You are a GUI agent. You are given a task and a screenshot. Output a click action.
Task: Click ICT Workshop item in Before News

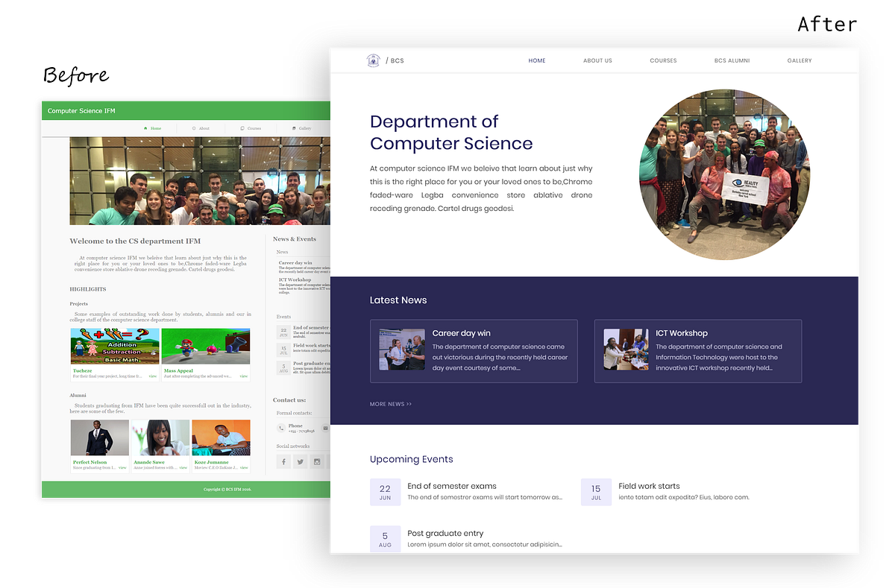coord(304,285)
